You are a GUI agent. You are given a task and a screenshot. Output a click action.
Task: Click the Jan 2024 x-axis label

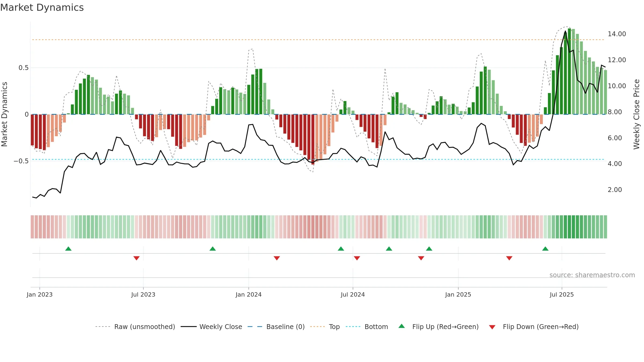point(249,294)
